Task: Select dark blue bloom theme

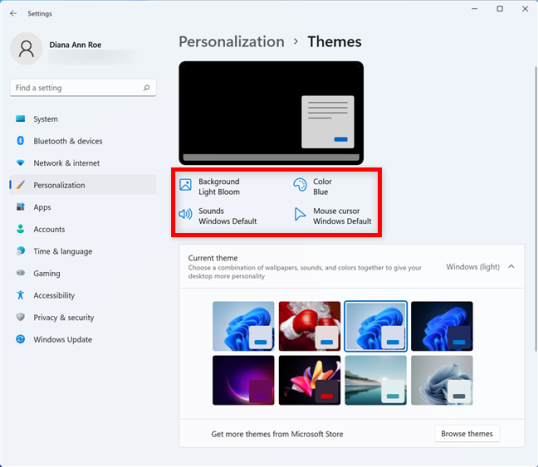Action: (x=442, y=326)
